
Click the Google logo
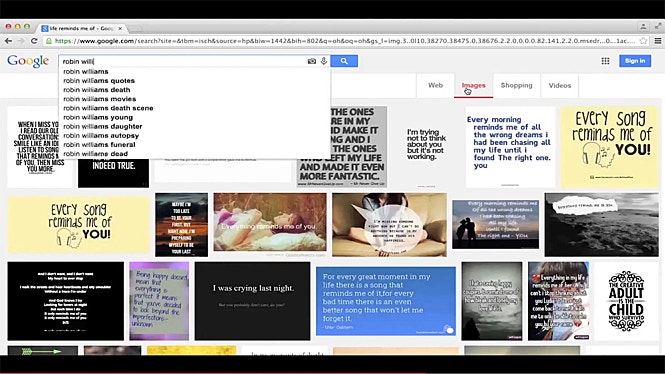pos(28,61)
